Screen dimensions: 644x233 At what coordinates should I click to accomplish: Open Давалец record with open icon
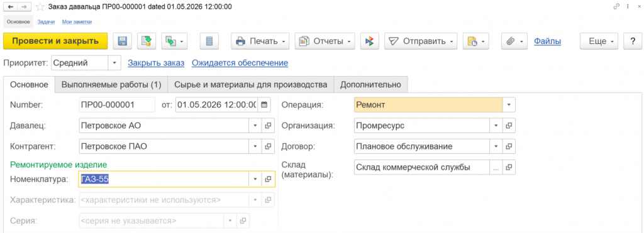coord(268,126)
